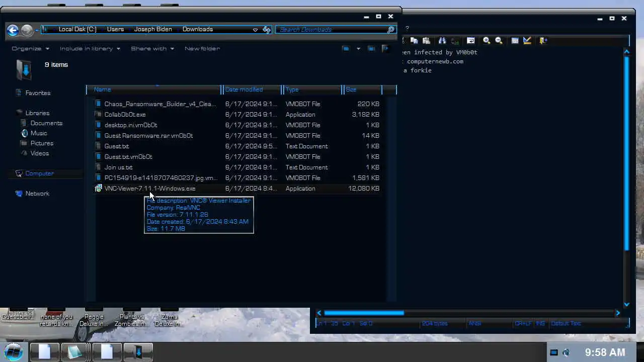
Task: Click the show all characters icon in Notepad++
Action: coord(515,41)
